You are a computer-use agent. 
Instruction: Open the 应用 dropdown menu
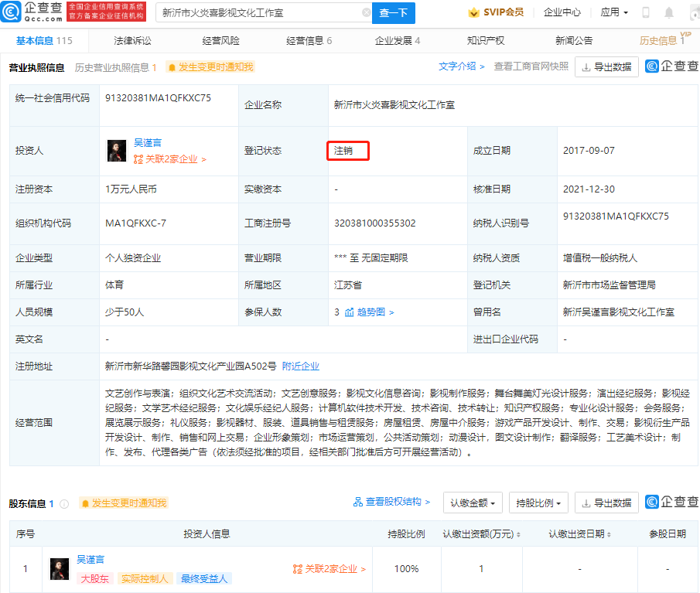tap(614, 12)
